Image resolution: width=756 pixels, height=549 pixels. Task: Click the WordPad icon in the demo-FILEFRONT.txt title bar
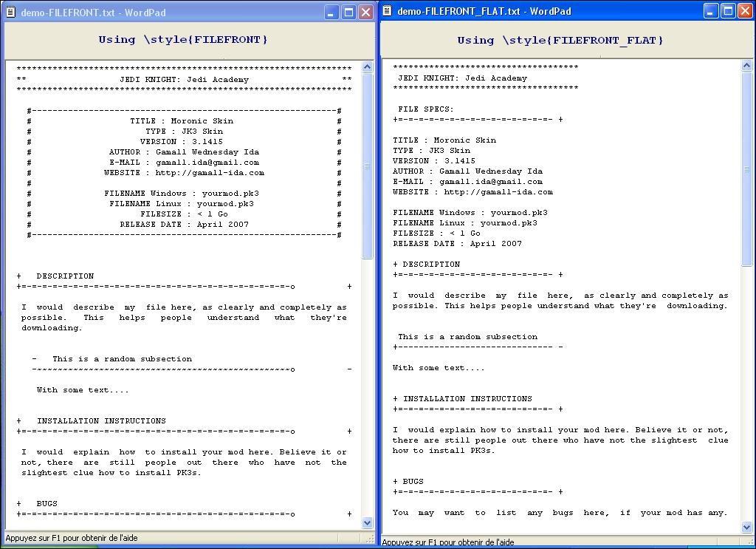coord(11,13)
